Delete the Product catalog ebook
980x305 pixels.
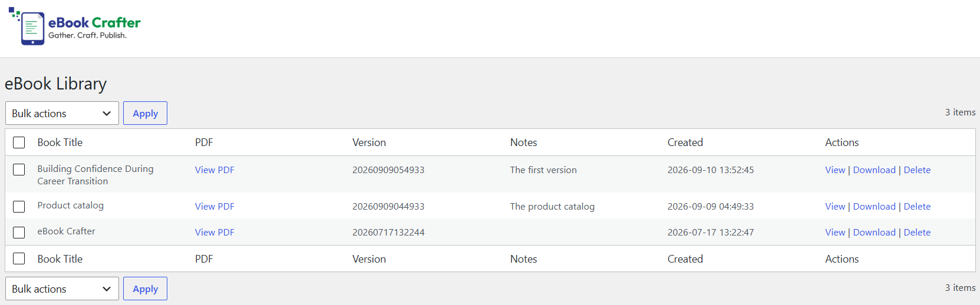pyautogui.click(x=917, y=206)
